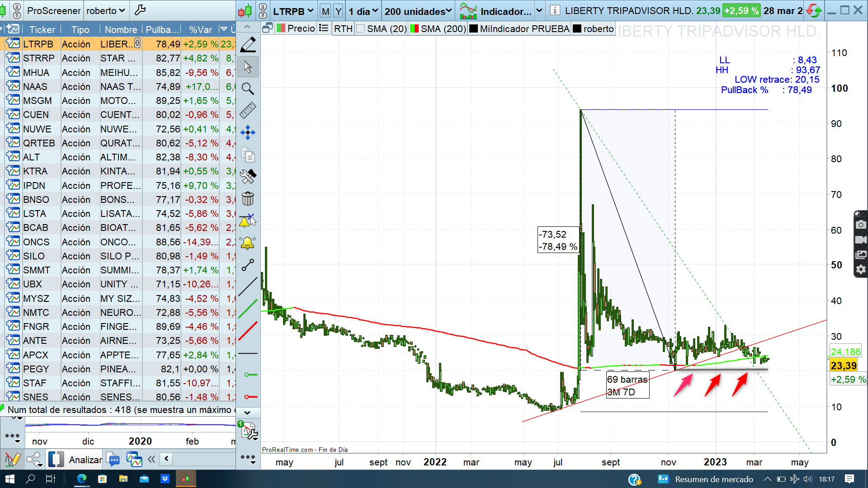Select the pencil drawing tool
Image resolution: width=868 pixels, height=488 pixels.
pos(248,45)
